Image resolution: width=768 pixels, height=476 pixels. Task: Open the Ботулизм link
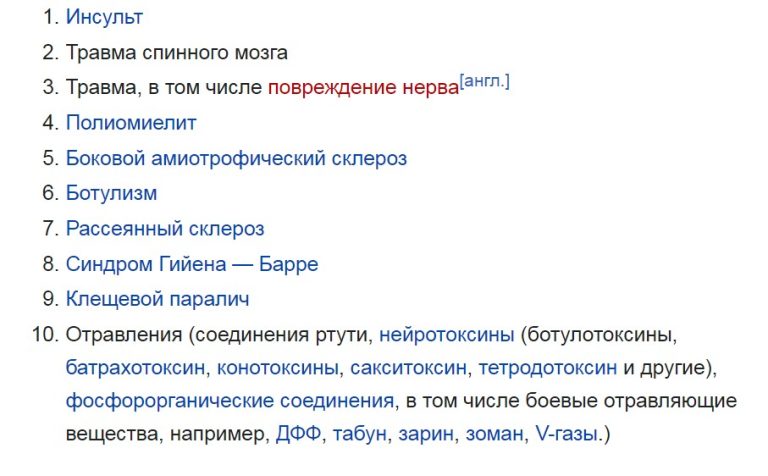point(112,193)
